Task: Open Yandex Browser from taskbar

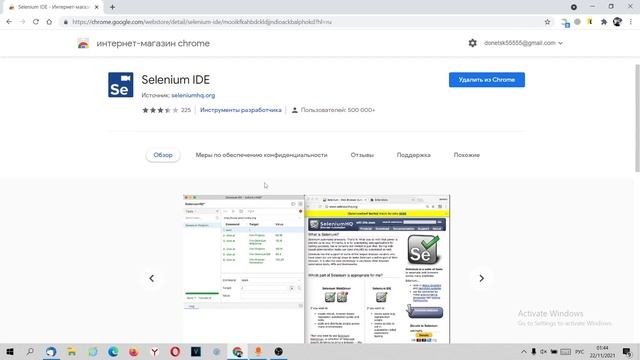Action: point(155,351)
